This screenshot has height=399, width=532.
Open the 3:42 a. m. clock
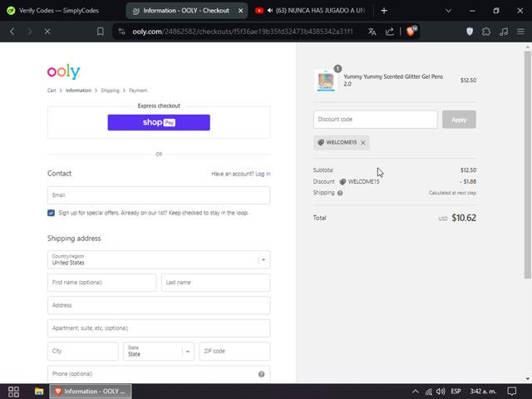click(483, 392)
